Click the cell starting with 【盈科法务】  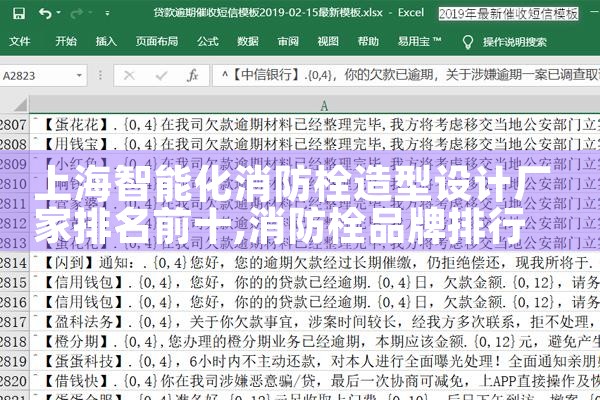pyautogui.click(x=315, y=322)
